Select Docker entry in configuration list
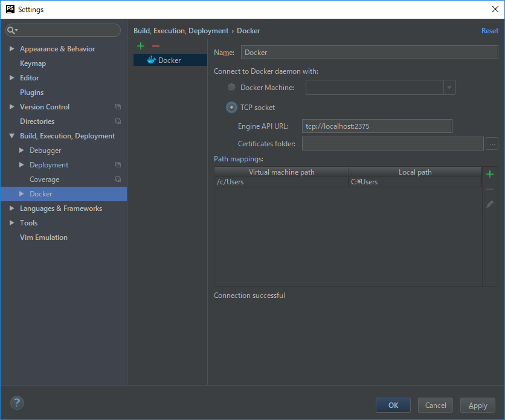Image resolution: width=505 pixels, height=420 pixels. tap(170, 60)
